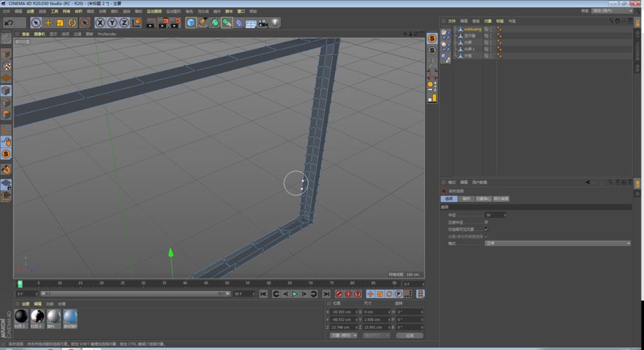Select the black first material thumbnail
The image size is (644, 350).
click(x=21, y=317)
